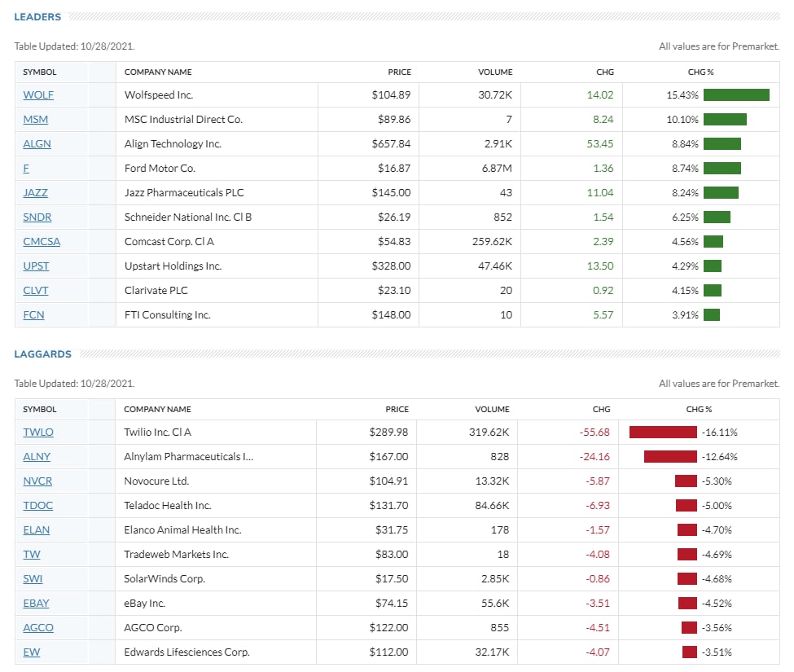Click the EBAY ticker link

pyautogui.click(x=37, y=603)
